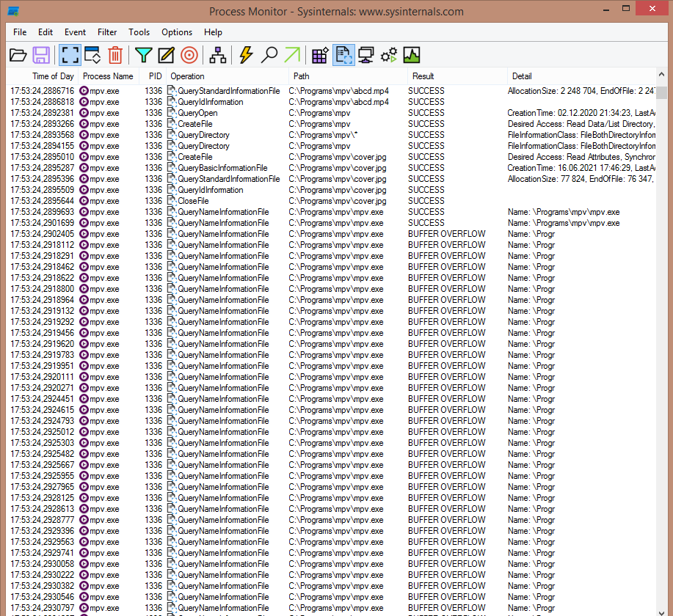Image resolution: width=673 pixels, height=616 pixels.
Task: Click mpv.exe icon in row 17:53:24,2930797
Action: pos(84,608)
